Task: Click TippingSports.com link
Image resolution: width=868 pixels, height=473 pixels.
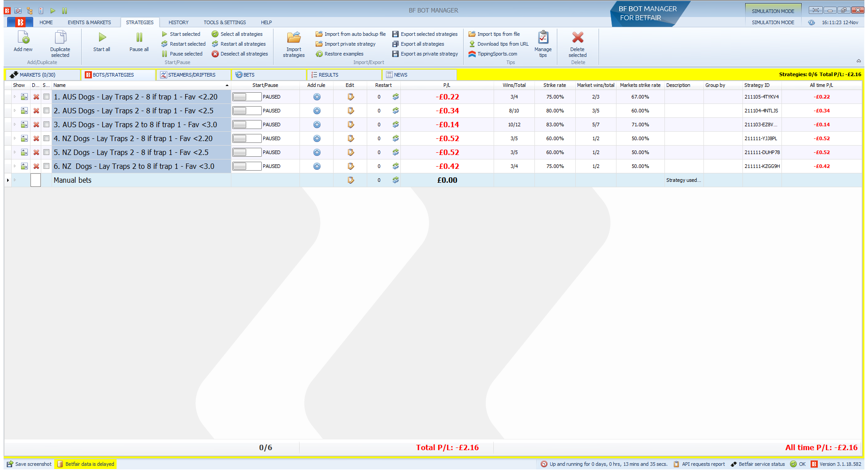Action: [493, 54]
